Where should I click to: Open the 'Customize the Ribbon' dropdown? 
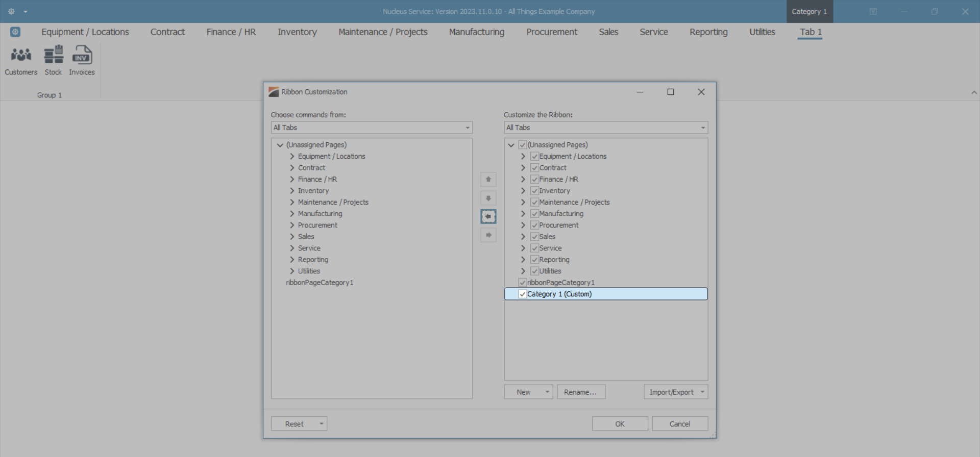606,128
